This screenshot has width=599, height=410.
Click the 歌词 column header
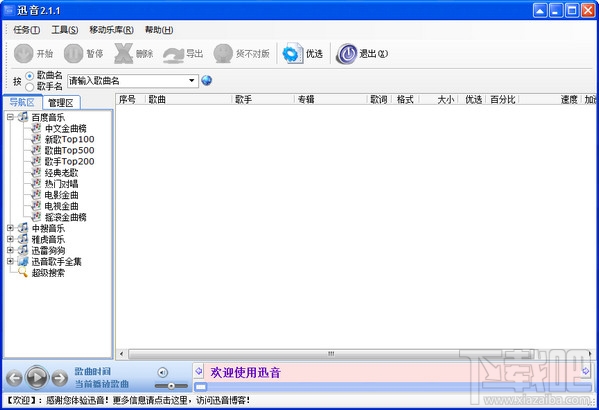[379, 99]
